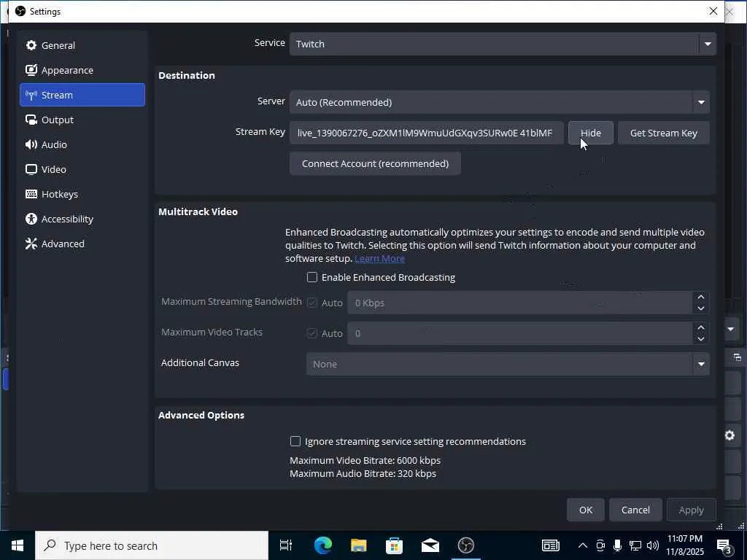Click the Maximum Video Tracks value field

tap(519, 333)
